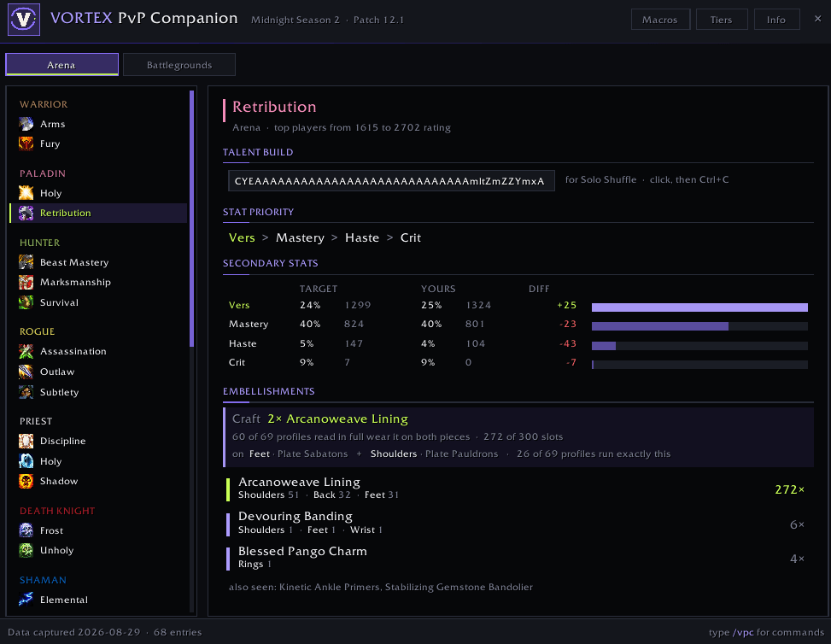This screenshot has width=831, height=644.
Task: Open the Discipline spec entry
Action: (98, 441)
